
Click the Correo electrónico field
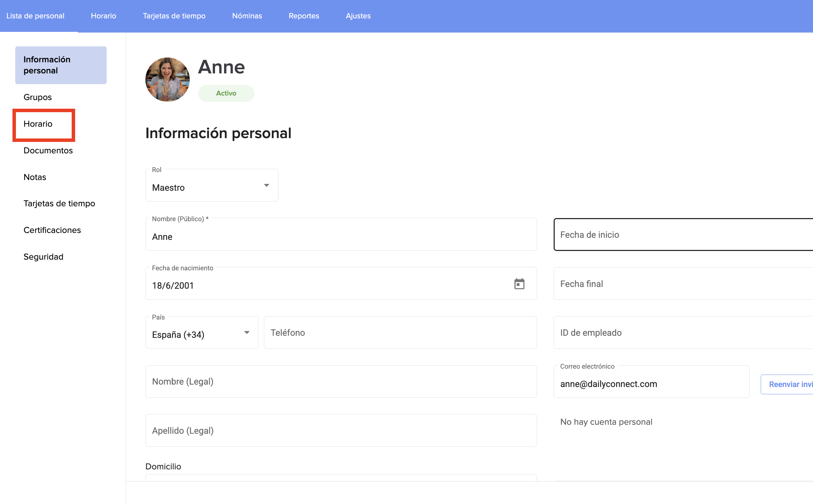tap(651, 384)
